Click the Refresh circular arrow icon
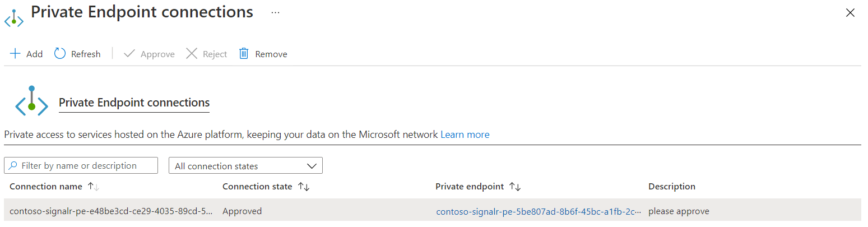Viewport: 868px width, 227px height. tap(60, 54)
